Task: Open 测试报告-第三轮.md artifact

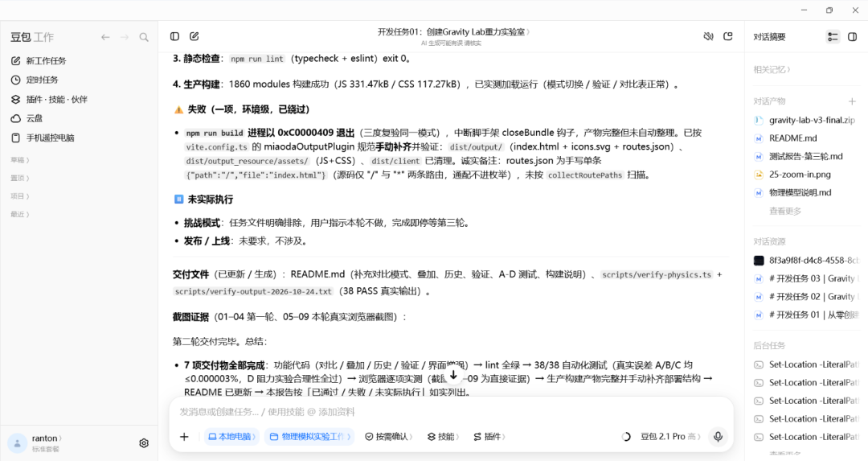Action: (806, 157)
